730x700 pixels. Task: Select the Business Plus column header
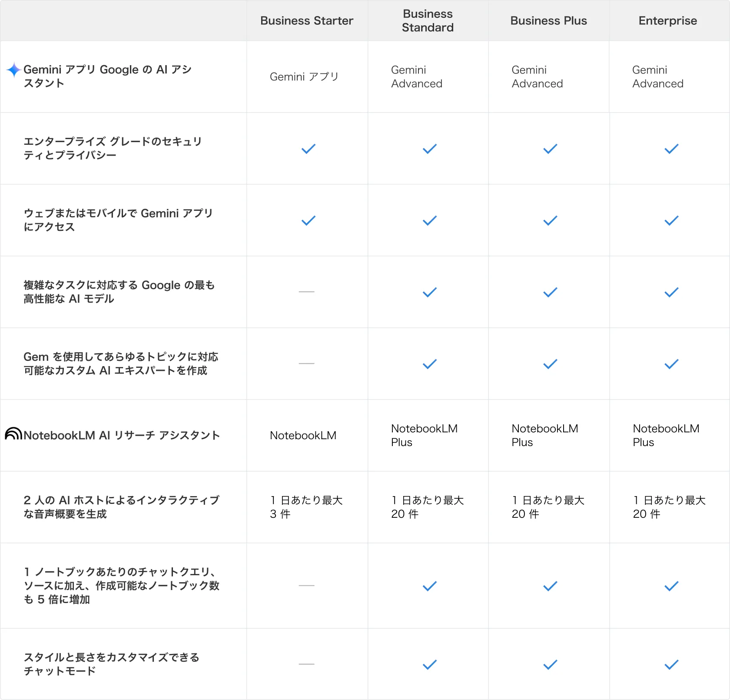pyautogui.click(x=548, y=21)
